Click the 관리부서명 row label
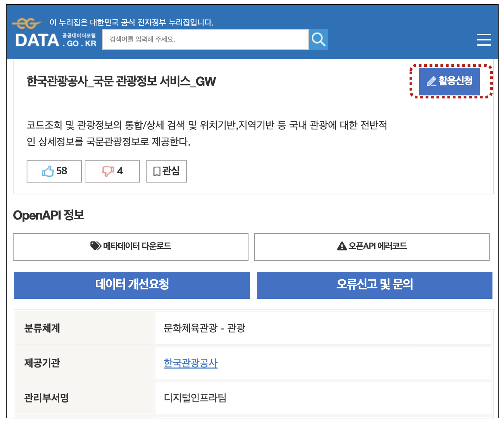 point(46,398)
